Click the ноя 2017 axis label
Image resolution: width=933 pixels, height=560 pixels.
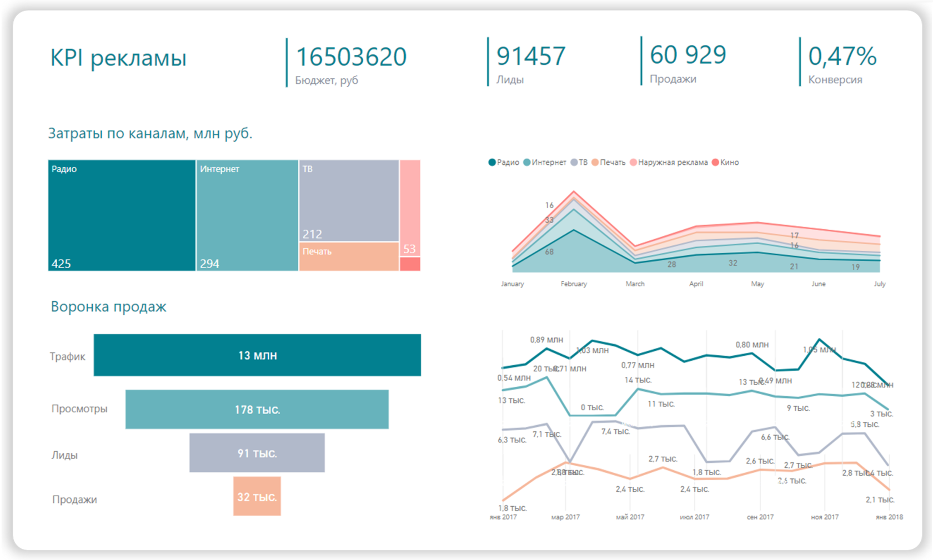tap(825, 517)
